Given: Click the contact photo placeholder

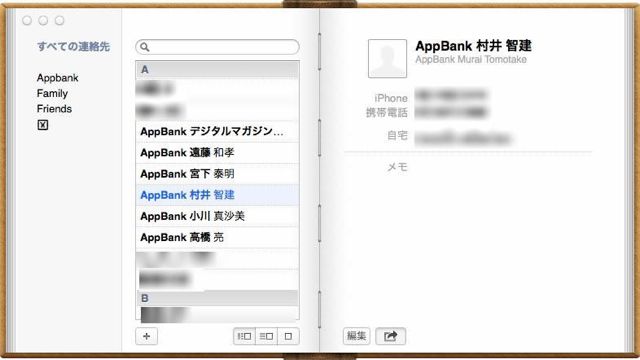Looking at the screenshot, I should click(387, 58).
